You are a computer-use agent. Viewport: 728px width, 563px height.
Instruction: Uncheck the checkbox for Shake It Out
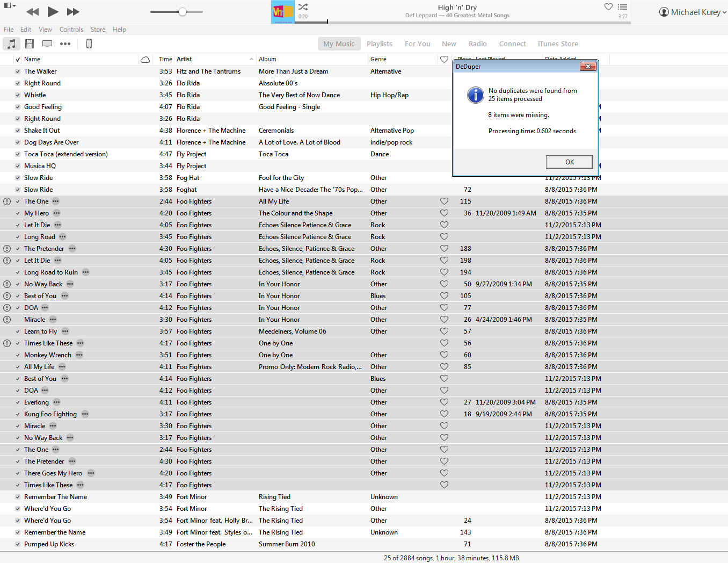pos(18,131)
